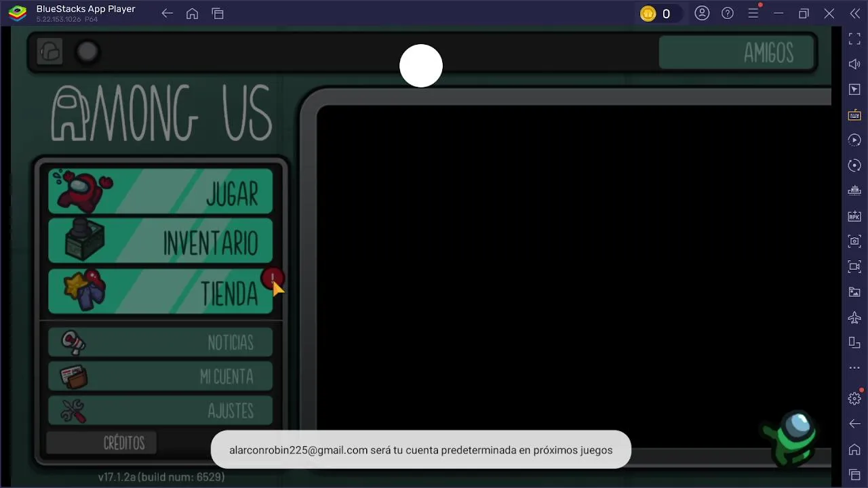The image size is (868, 488).
Task: Toggle cursor lock in sidebar
Action: click(854, 89)
